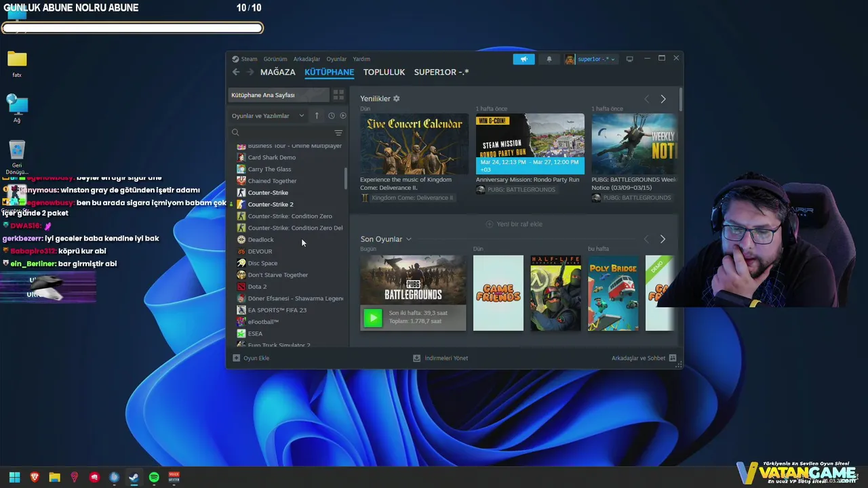868x488 pixels.
Task: Click the Don't Starve Together icon
Action: (x=241, y=275)
